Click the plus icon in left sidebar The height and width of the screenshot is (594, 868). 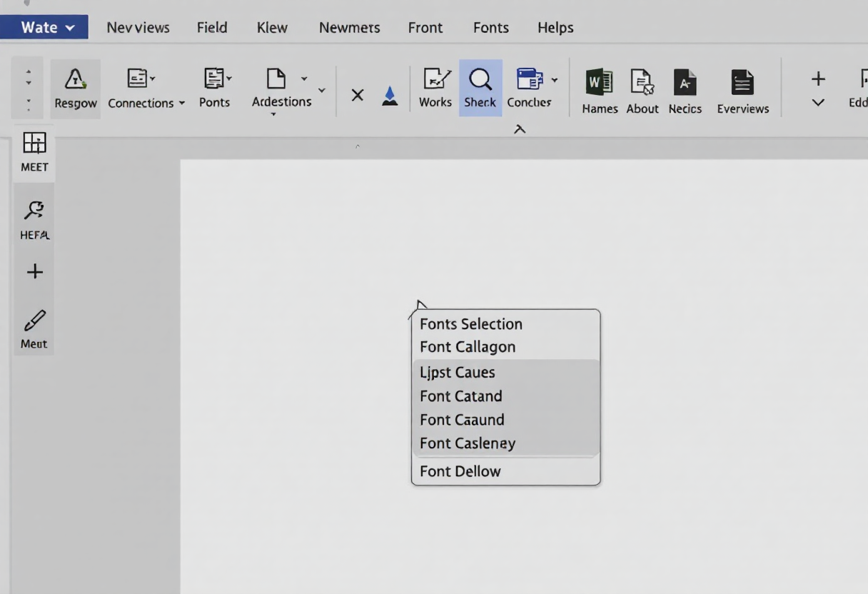(34, 271)
